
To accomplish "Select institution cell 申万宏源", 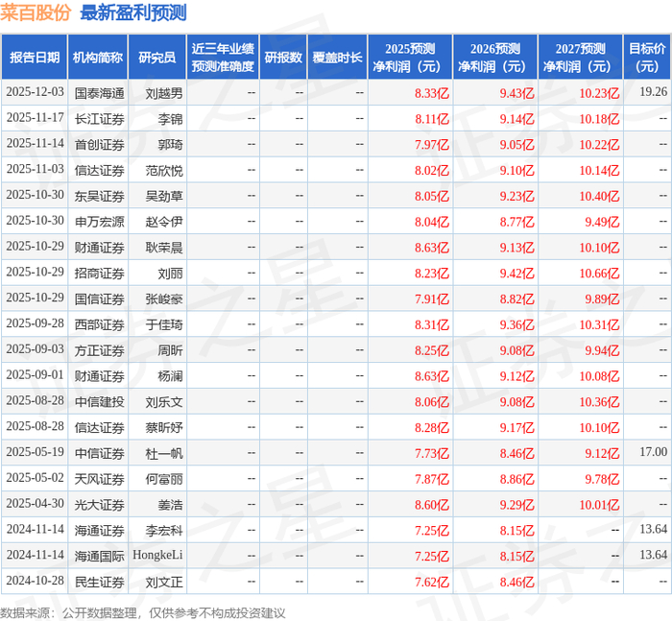I will coord(100,222).
